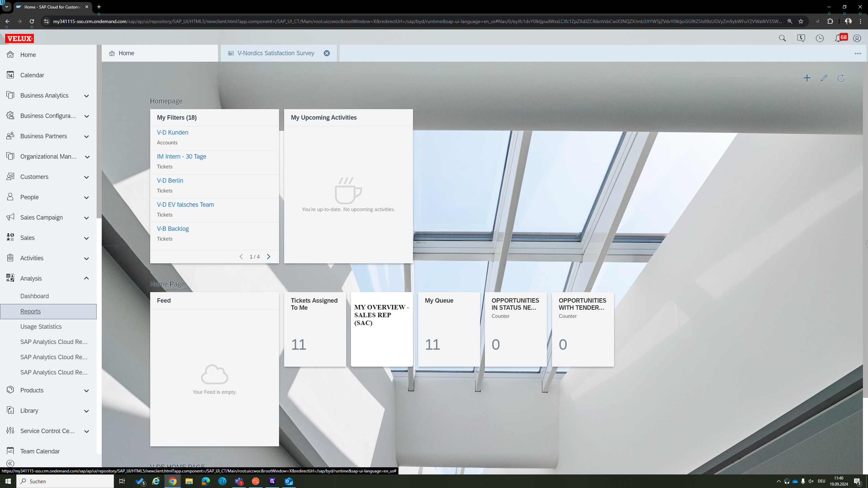
Task: Go back in browser history
Action: [x=7, y=21]
